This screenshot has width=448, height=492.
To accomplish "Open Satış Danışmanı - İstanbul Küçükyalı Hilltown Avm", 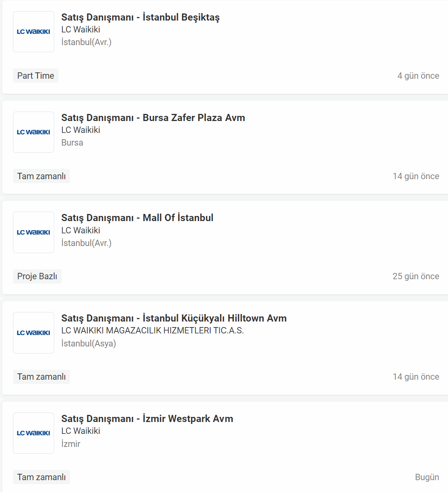I will point(174,318).
